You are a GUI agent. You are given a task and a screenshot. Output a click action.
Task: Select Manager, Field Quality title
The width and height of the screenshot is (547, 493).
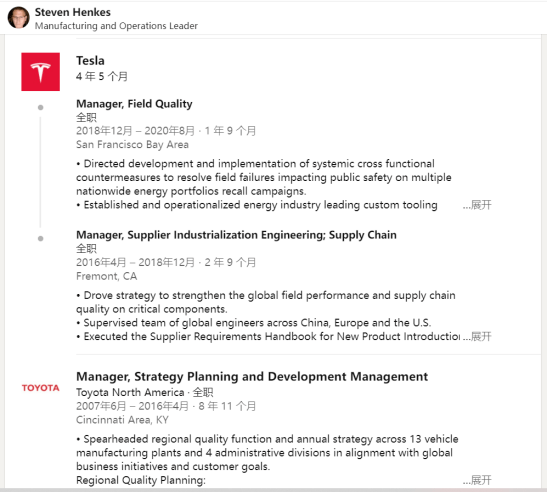[134, 104]
